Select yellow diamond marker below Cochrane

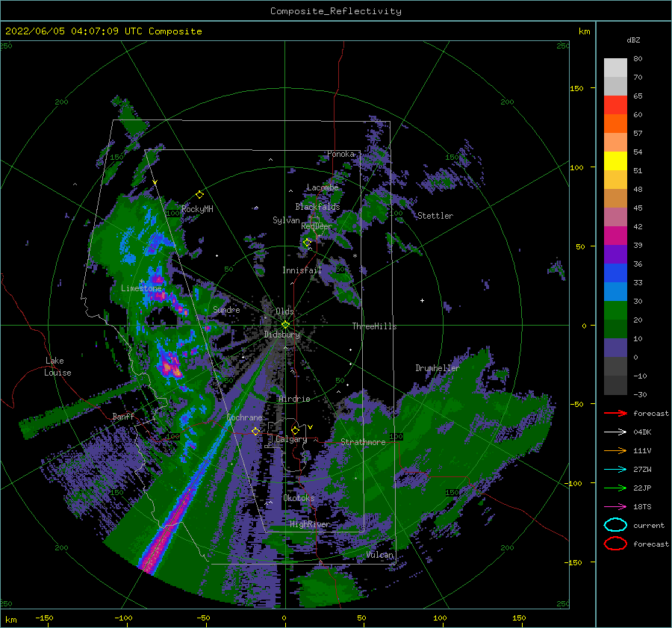[255, 431]
